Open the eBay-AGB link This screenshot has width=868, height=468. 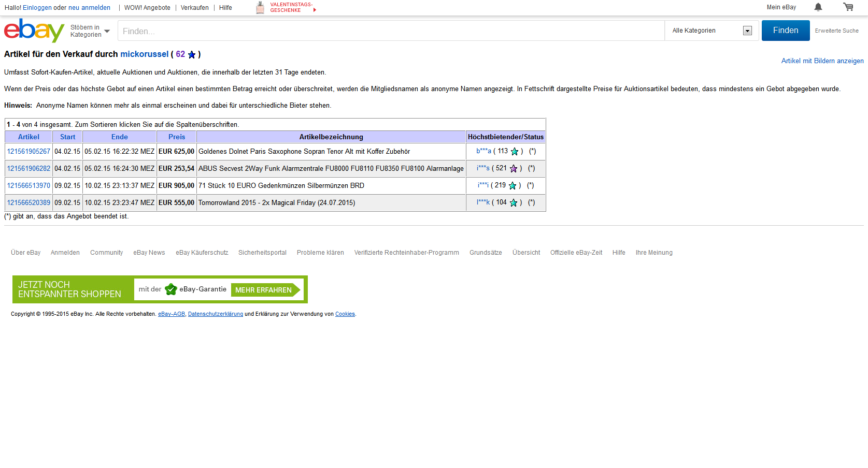(x=172, y=314)
